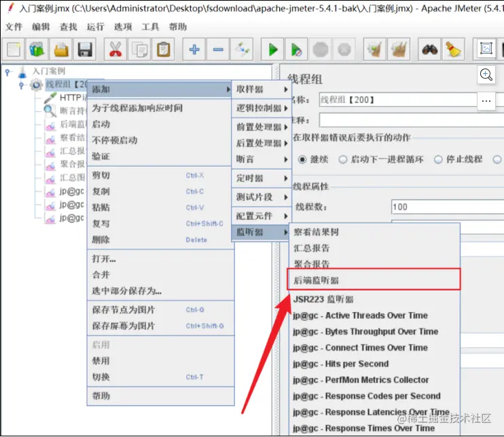Viewport: 504px width, 437px height.
Task: Save the test plan with floppy icon
Action: (x=85, y=50)
